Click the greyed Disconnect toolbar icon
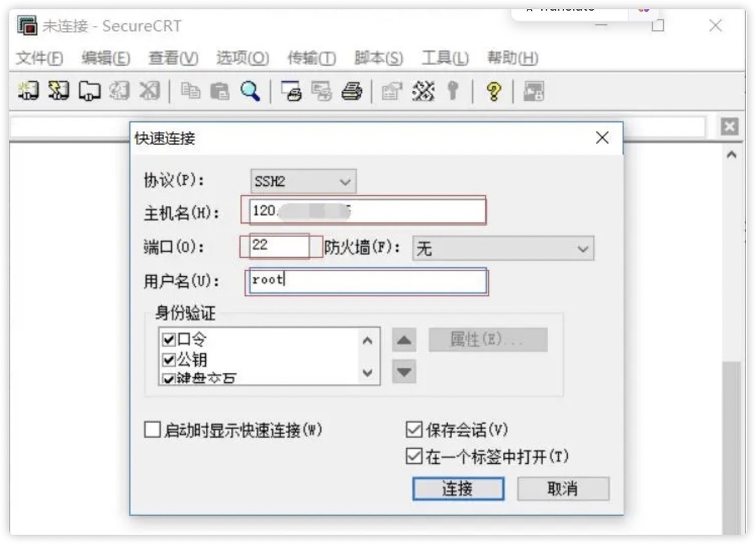The image size is (756, 544). (x=150, y=91)
